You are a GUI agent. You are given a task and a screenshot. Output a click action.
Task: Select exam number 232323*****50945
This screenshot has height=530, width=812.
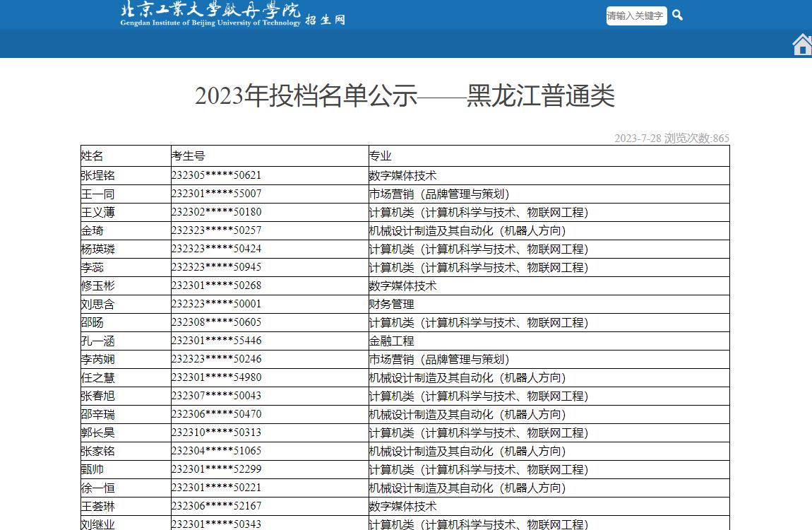click(x=217, y=267)
